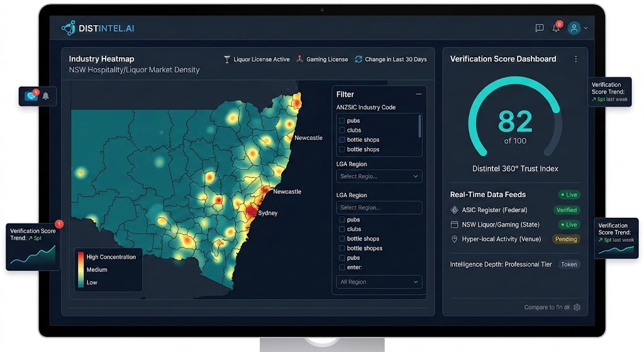Viewport: 644px width, 352px height.
Task: Click the Live badge for NSW Liquor/Gaming
Action: [x=569, y=225]
